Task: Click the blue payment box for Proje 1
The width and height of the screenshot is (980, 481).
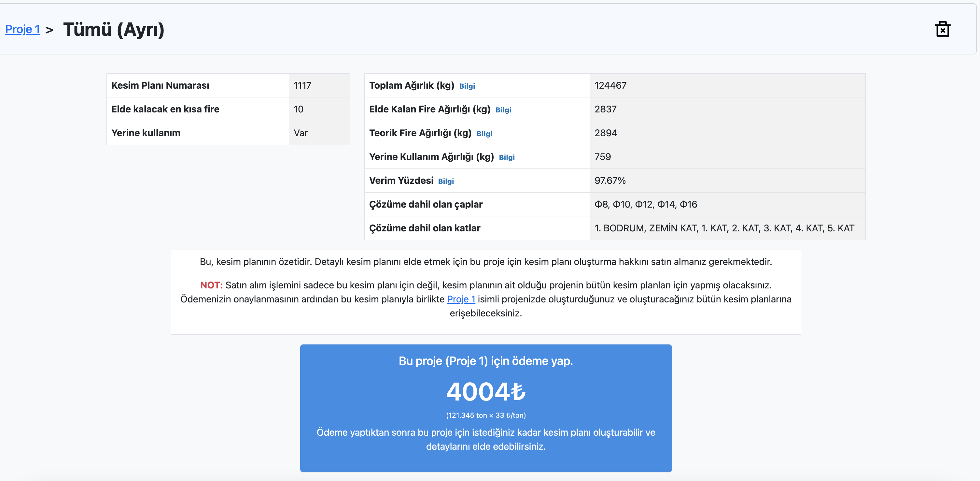Action: pos(486,408)
